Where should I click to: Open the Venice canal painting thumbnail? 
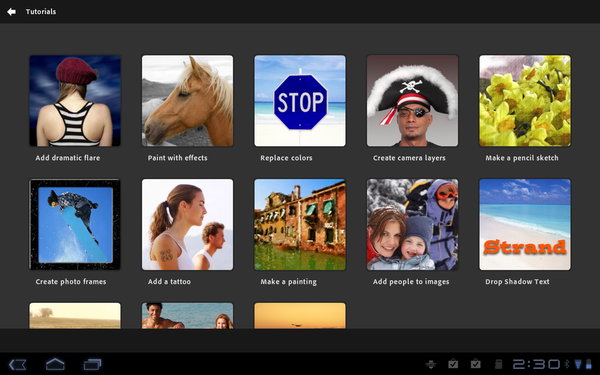pos(300,225)
